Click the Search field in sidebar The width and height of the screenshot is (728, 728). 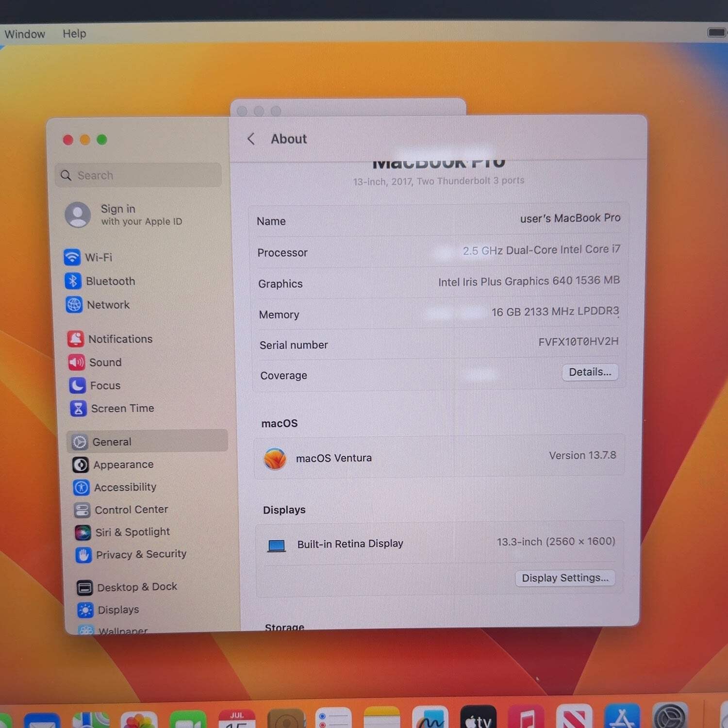click(x=139, y=175)
